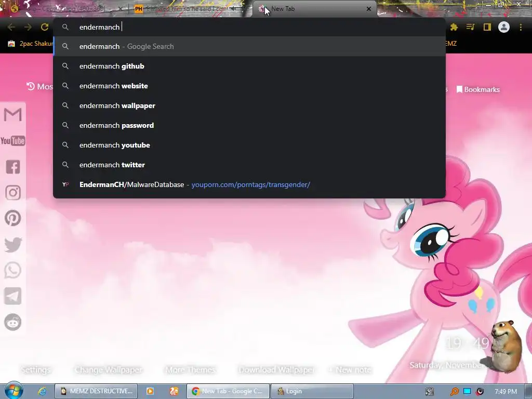Click the More Themes button
Viewport: 532px width, 399px height.
click(190, 370)
